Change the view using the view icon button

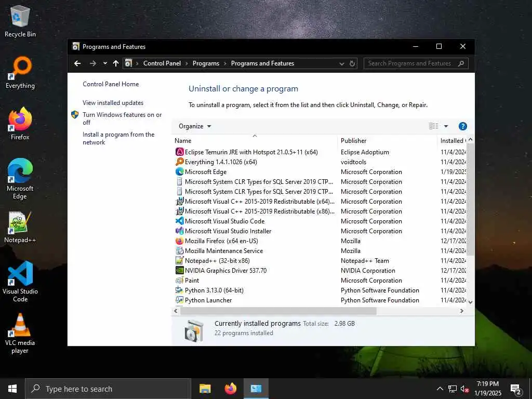[434, 126]
